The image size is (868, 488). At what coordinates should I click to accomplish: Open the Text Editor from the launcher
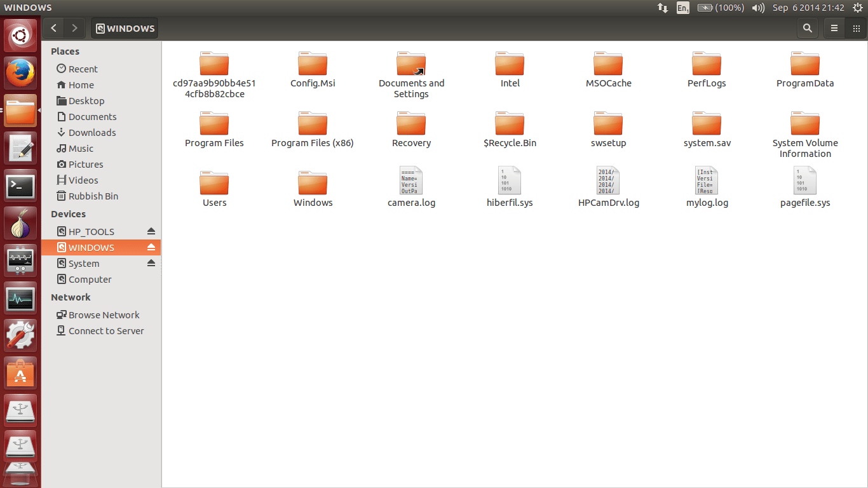tap(20, 148)
